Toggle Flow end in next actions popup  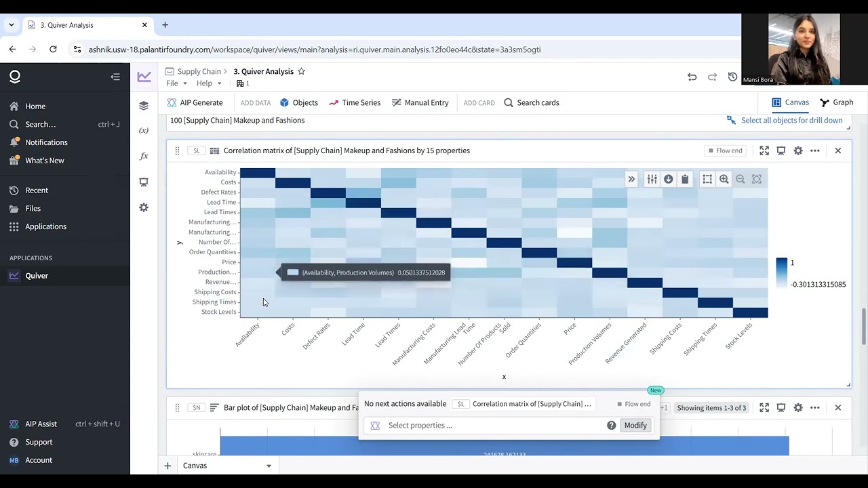[x=633, y=404]
